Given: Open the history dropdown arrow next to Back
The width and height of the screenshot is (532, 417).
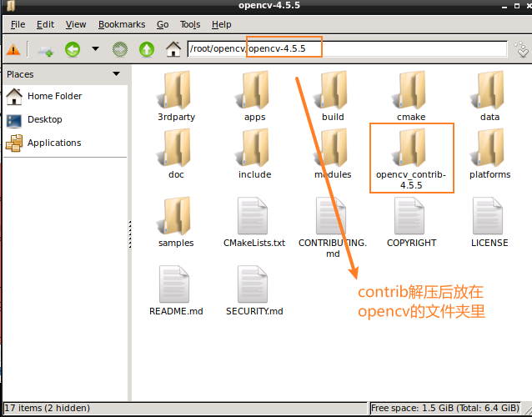Looking at the screenshot, I should pos(95,49).
